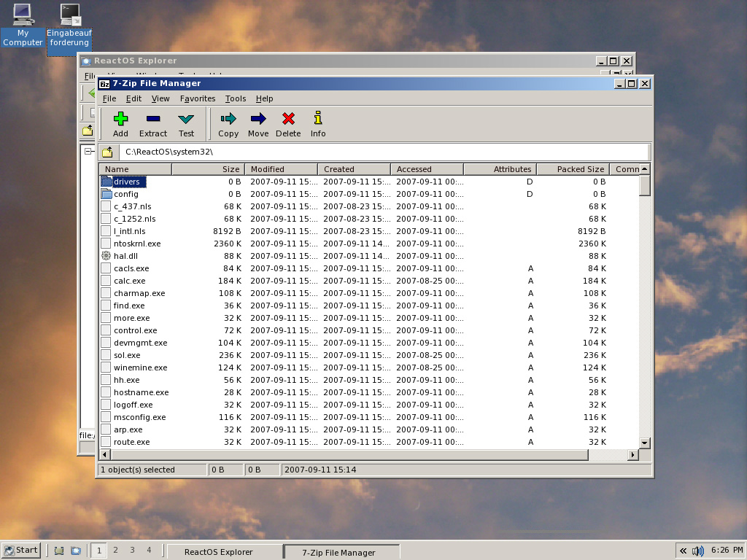Open the Tools menu
The width and height of the screenshot is (747, 560).
pos(236,98)
